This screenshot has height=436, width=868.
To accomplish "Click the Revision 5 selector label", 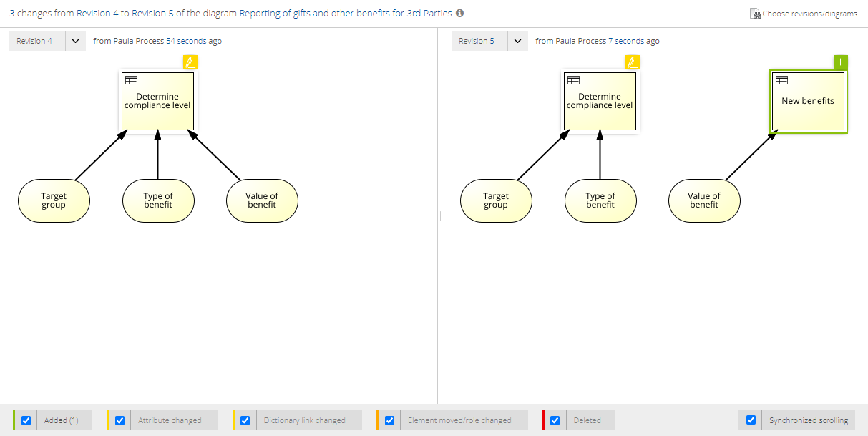I will click(477, 41).
